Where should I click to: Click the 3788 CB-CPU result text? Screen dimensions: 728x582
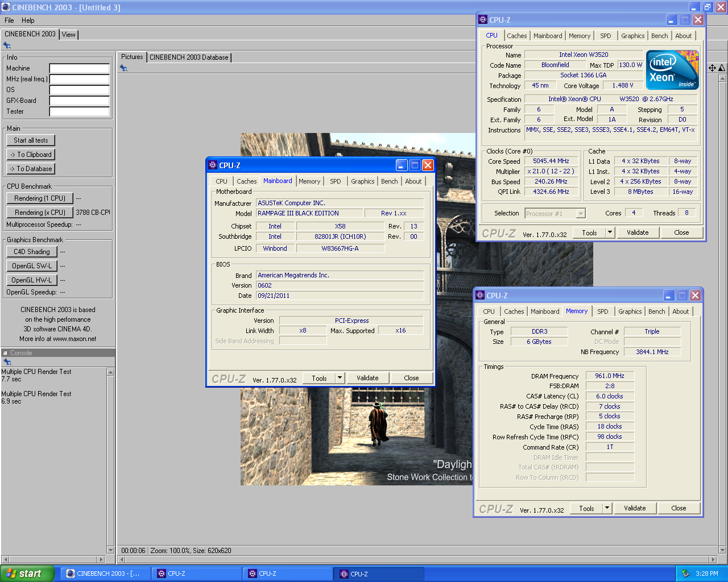click(x=93, y=213)
